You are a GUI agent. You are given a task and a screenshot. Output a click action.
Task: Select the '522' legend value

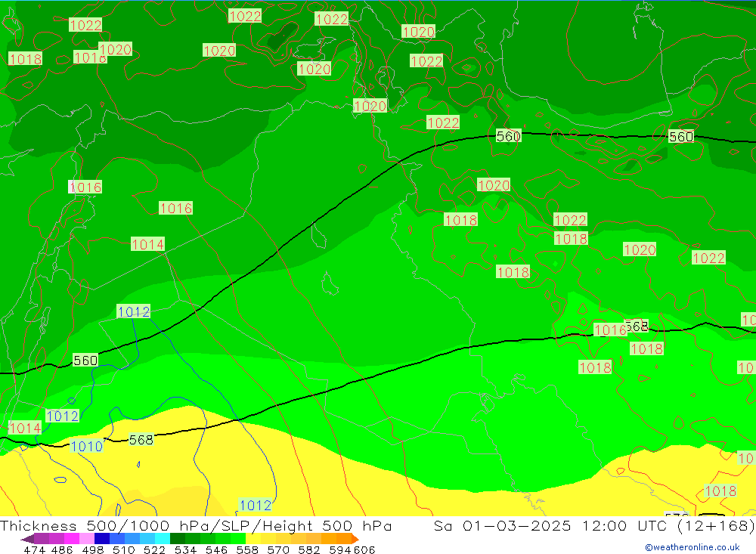click(x=154, y=549)
